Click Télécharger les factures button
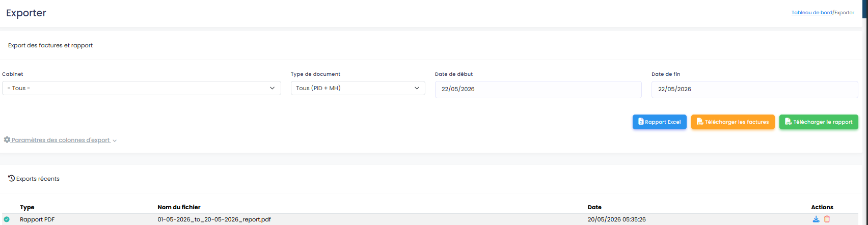Screen dimensions: 868x225 (733, 122)
